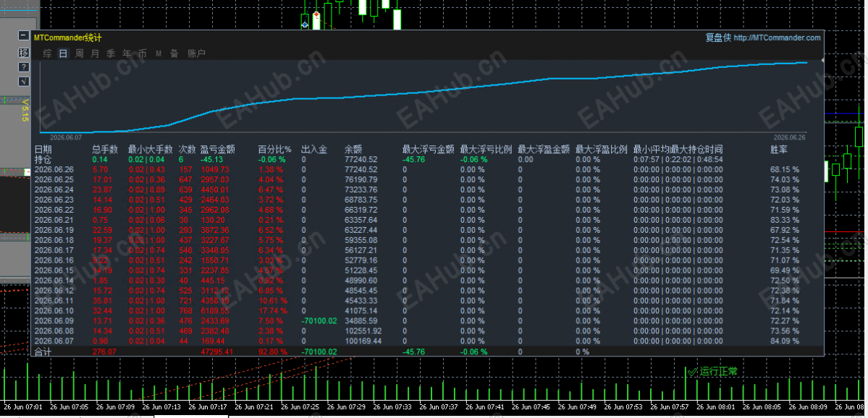Click the 运行正常 status text
The image size is (868, 418).
coord(719,372)
